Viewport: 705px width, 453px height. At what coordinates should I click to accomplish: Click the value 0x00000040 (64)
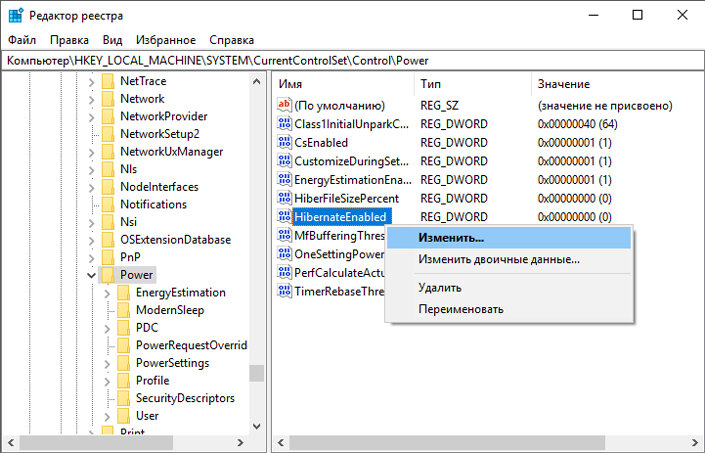pos(577,124)
